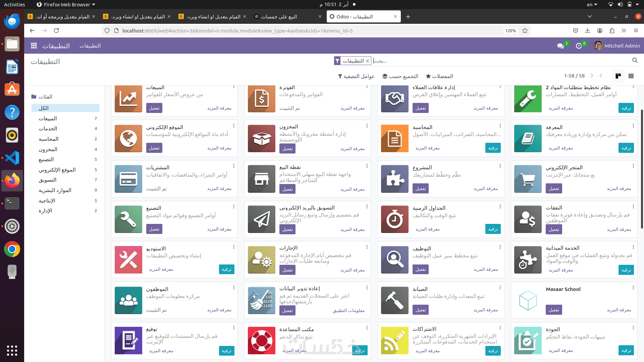The width and height of the screenshot is (644, 362).
Task: Open the المفضلات favorites dropdown
Action: [439, 76]
